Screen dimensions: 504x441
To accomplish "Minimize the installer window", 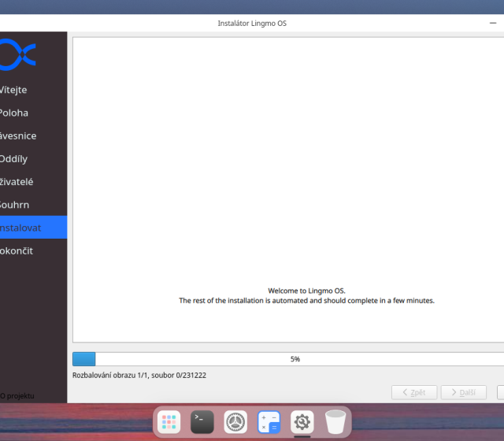I will [x=491, y=24].
